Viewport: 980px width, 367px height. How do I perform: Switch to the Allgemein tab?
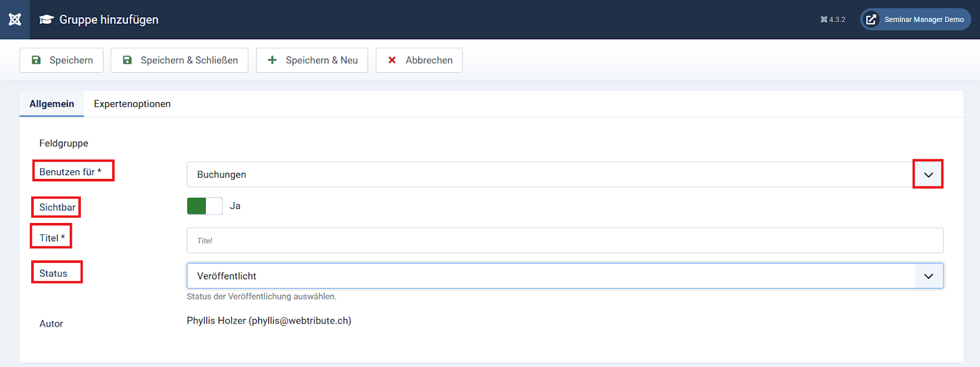point(51,104)
